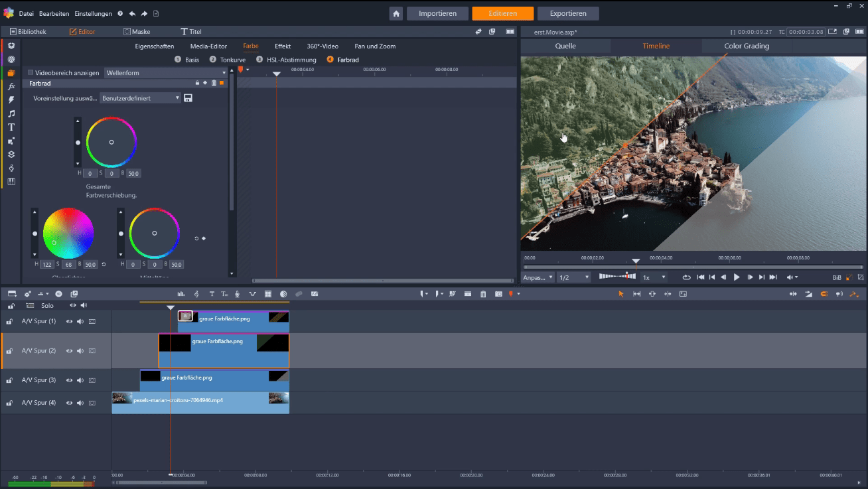The width and height of the screenshot is (868, 489).
Task: Select the orange arrow selection tool
Action: click(x=621, y=294)
